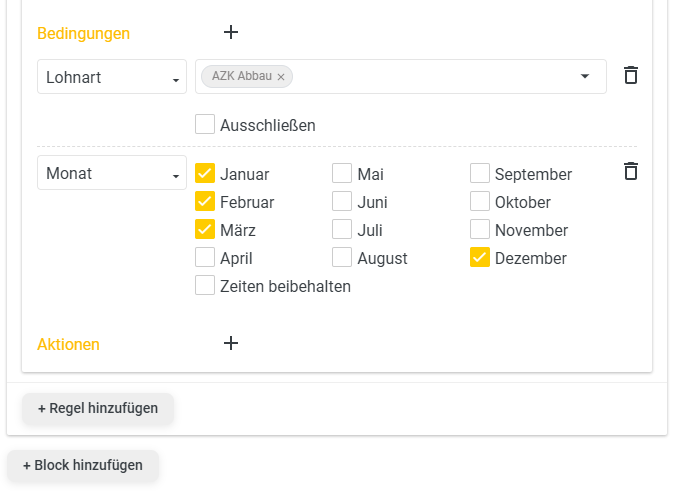Deselect März in month list
The height and width of the screenshot is (491, 678).
tap(205, 230)
